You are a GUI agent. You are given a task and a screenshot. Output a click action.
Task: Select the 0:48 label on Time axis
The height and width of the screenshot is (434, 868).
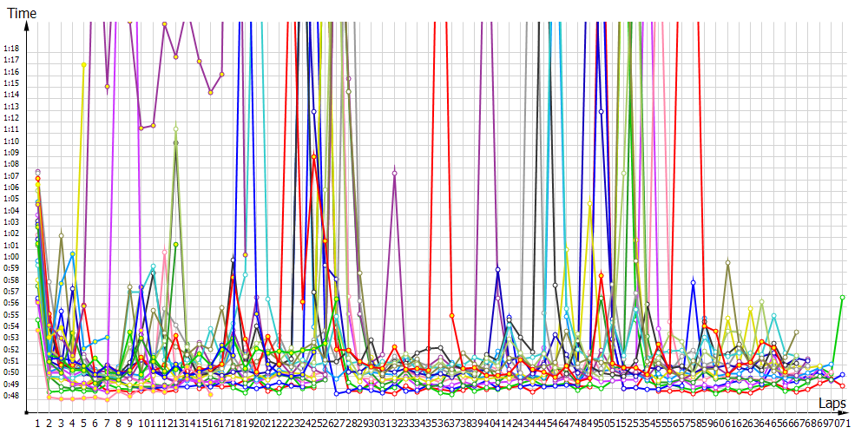pos(12,396)
